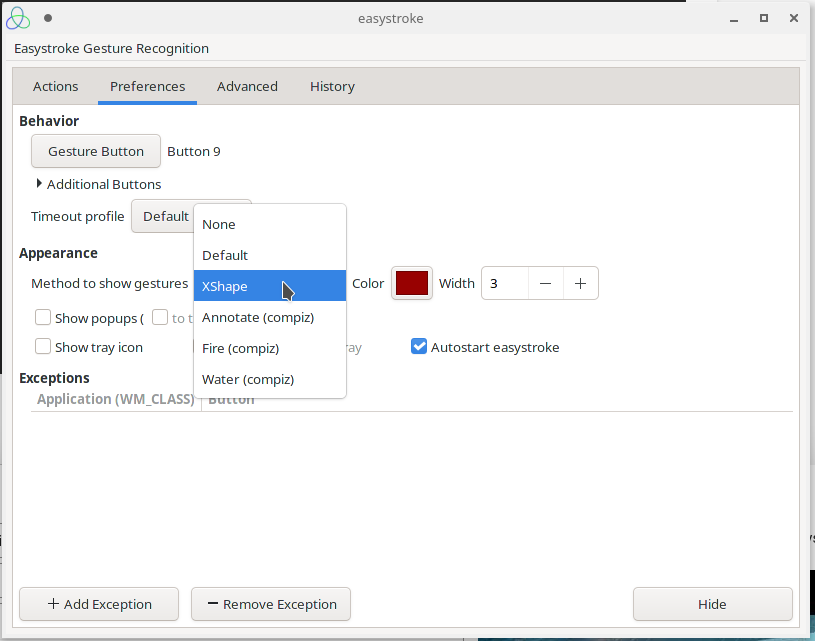Minimize the easystroke window

pos(734,19)
